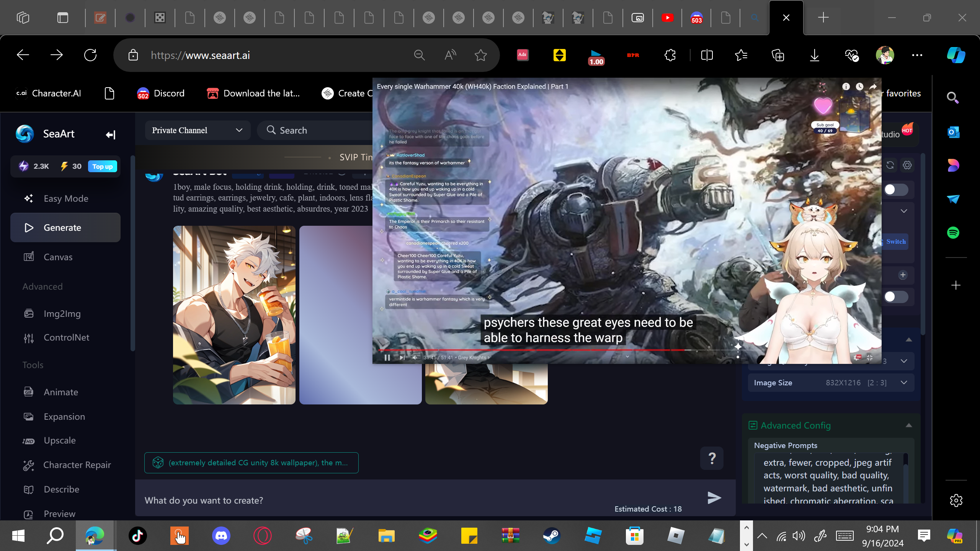Click the Read Aloud icon

click(450, 55)
